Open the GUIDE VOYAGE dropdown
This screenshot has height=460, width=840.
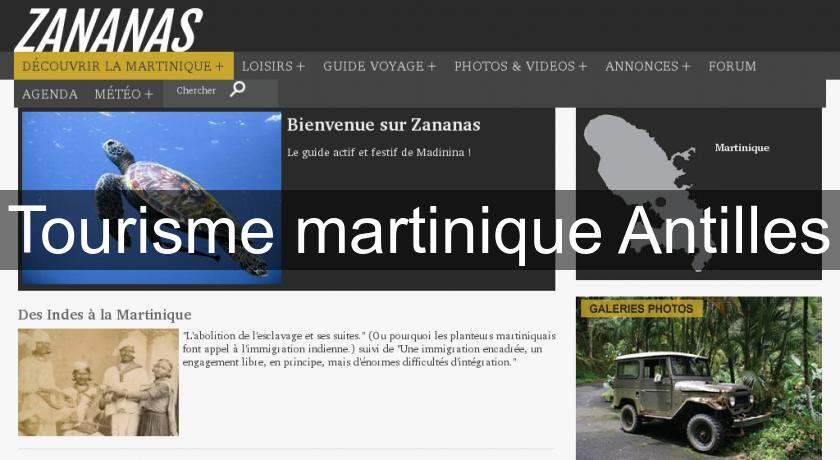[379, 66]
